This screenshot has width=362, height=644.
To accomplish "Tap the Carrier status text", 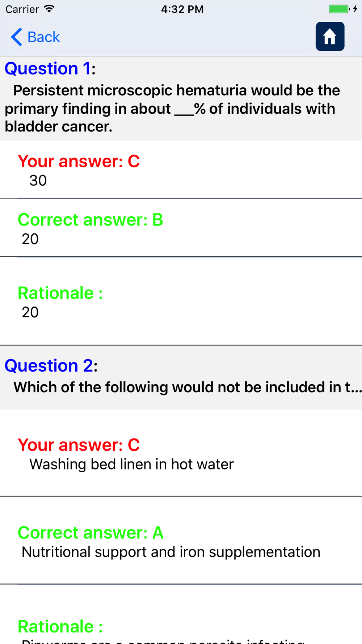I will point(22,9).
